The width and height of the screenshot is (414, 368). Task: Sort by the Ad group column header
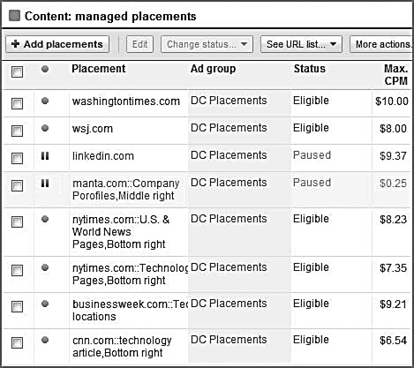213,69
